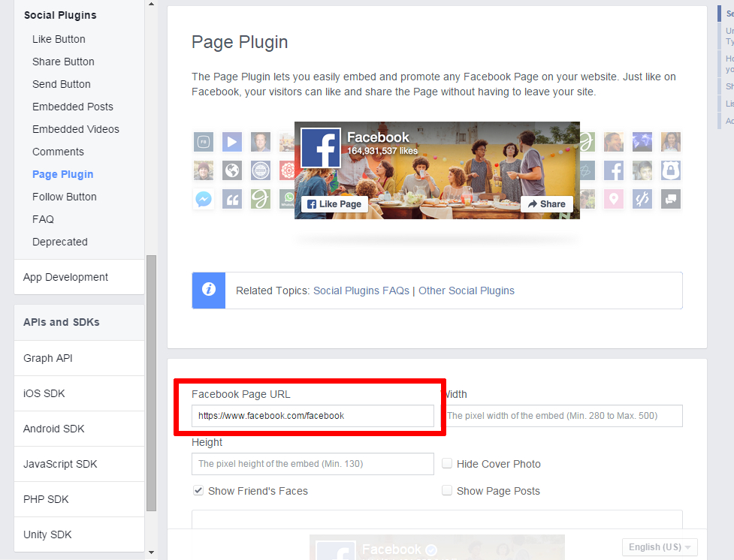Click the globe tile icon
The height and width of the screenshot is (560, 734).
232,170
